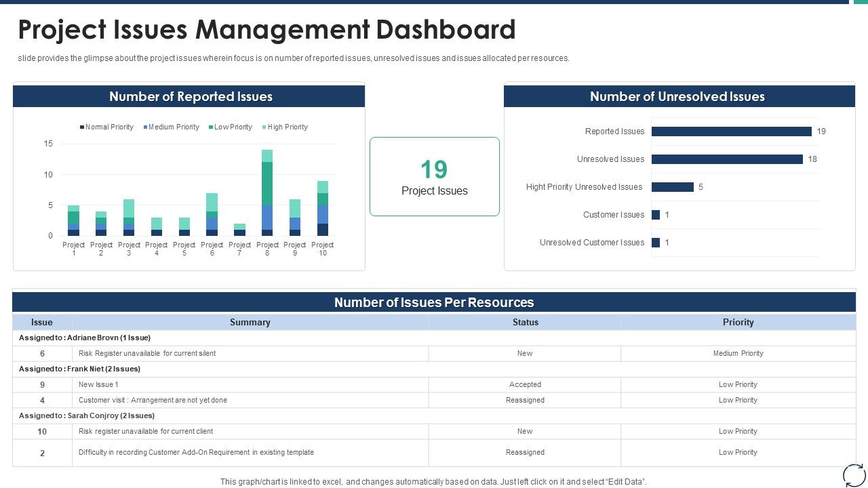Select 'Assigned to : Adriane Brovn (1 Issue)' row
This screenshot has width=868, height=488.
(x=434, y=338)
